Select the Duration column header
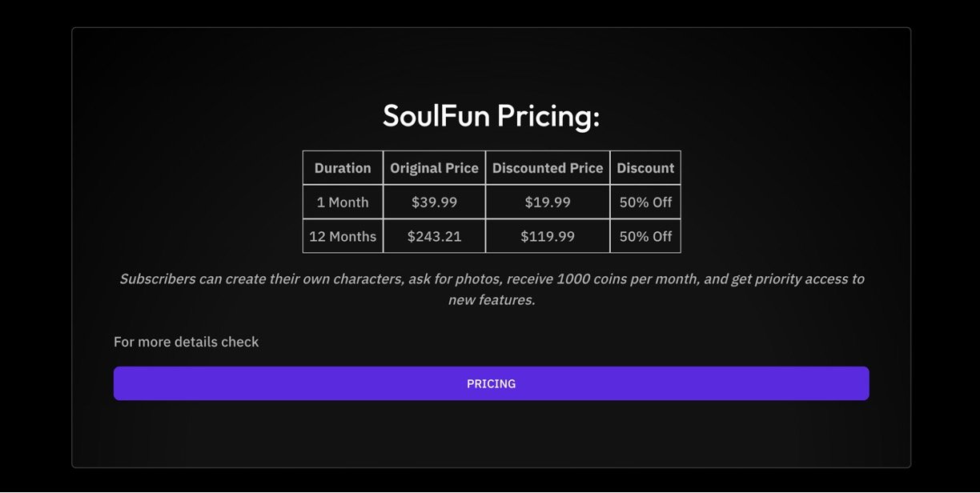Image resolution: width=980 pixels, height=493 pixels. (x=343, y=168)
